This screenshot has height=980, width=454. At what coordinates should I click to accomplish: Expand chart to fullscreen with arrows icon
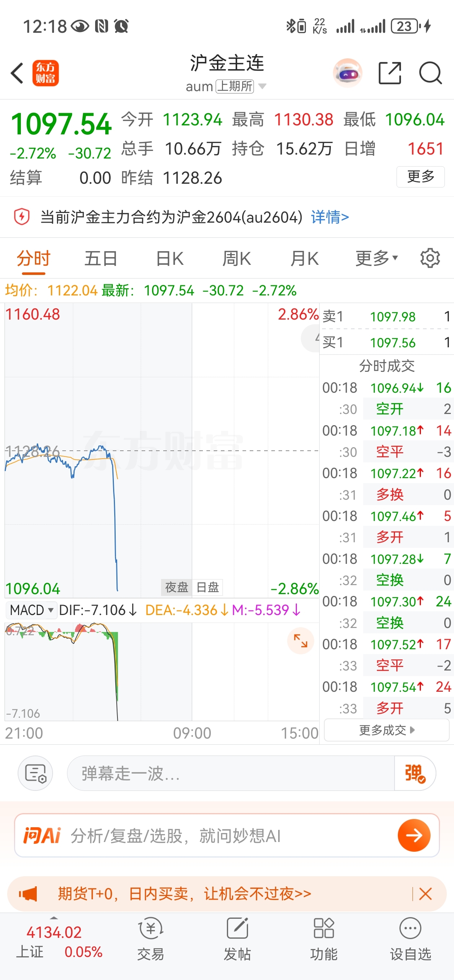tap(300, 641)
